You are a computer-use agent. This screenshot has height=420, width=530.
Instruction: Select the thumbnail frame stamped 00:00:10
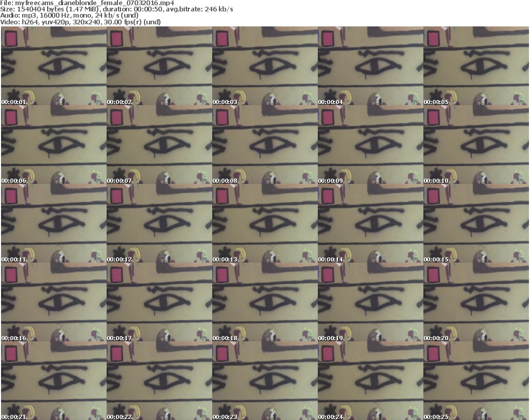tap(476, 144)
